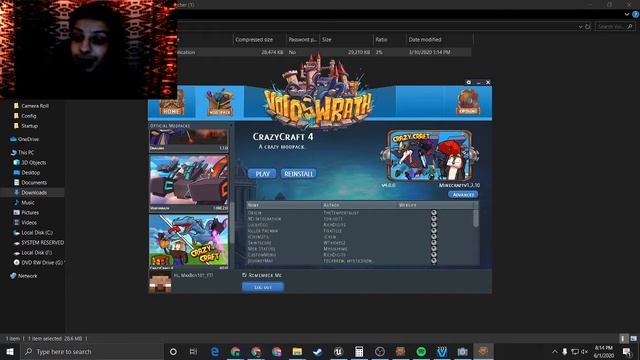Open Microsoft Edge from the taskbar
640x360 pixels.
click(215, 351)
